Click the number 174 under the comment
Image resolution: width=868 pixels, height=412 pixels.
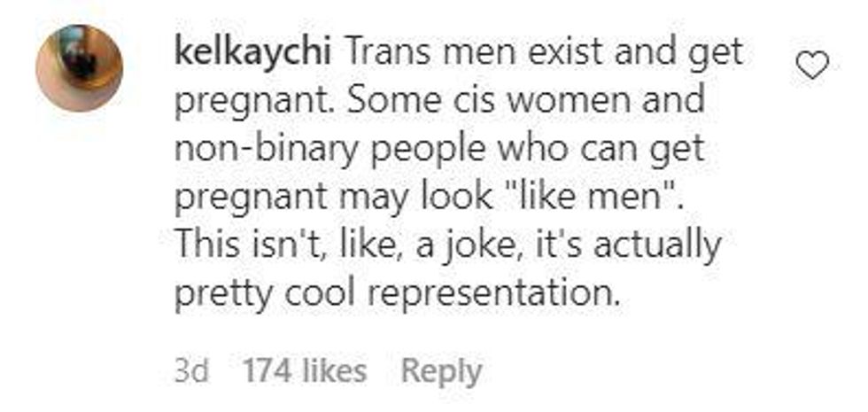pos(265,371)
